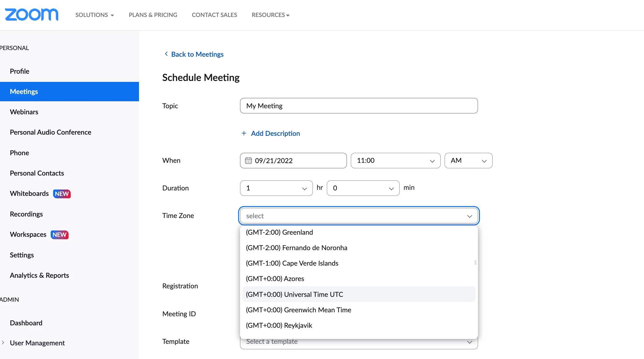Open the duration hours dropdown
The width and height of the screenshot is (644, 359).
click(x=276, y=188)
